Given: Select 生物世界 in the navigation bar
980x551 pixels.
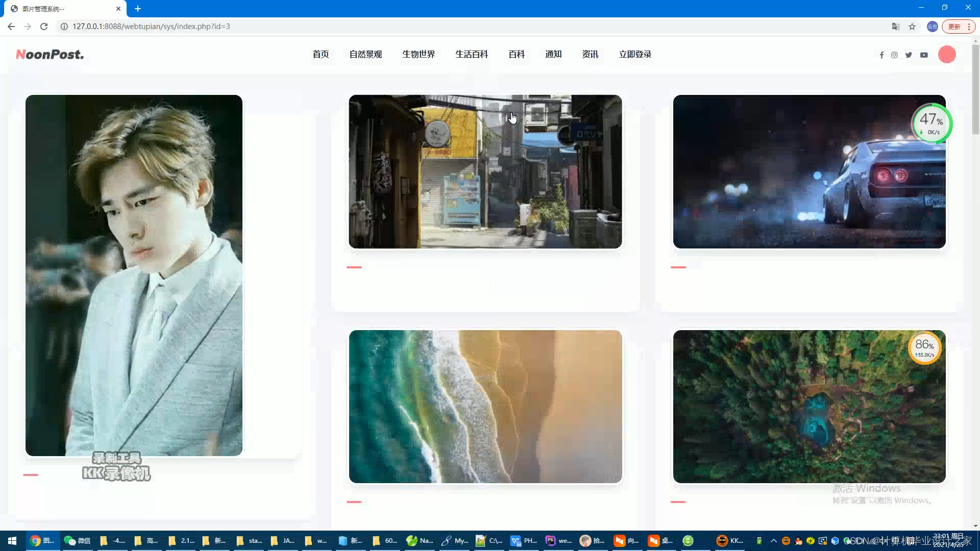Looking at the screenshot, I should [x=419, y=54].
